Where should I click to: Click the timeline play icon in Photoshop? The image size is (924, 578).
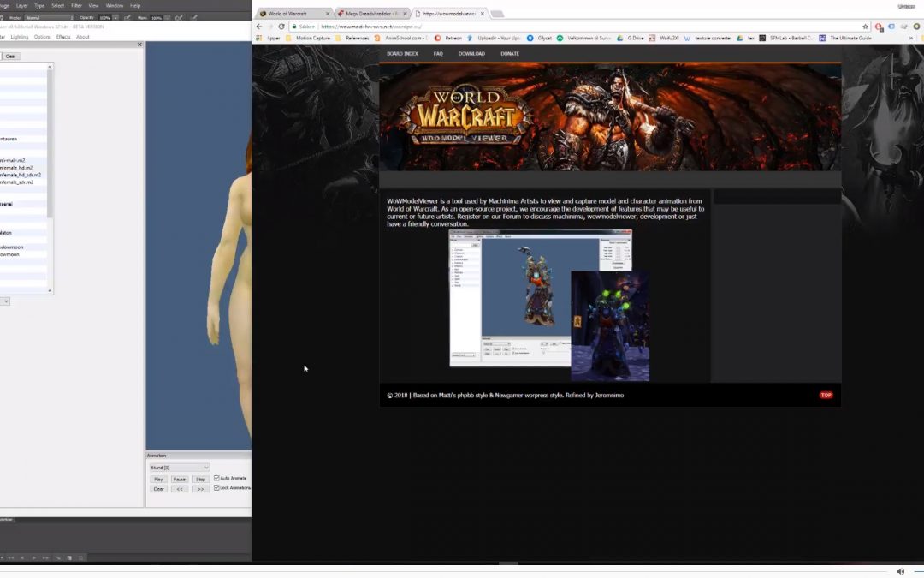[x=33, y=557]
